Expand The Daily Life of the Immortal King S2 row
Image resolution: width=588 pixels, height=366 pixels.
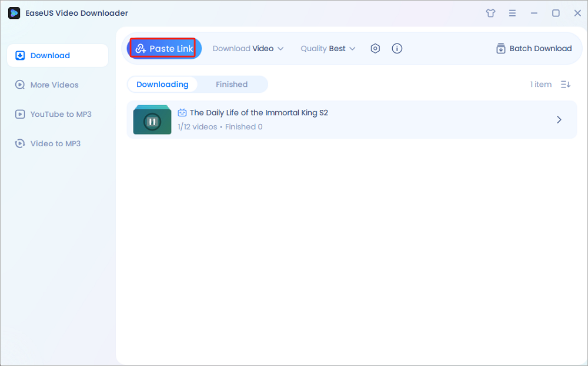[559, 119]
